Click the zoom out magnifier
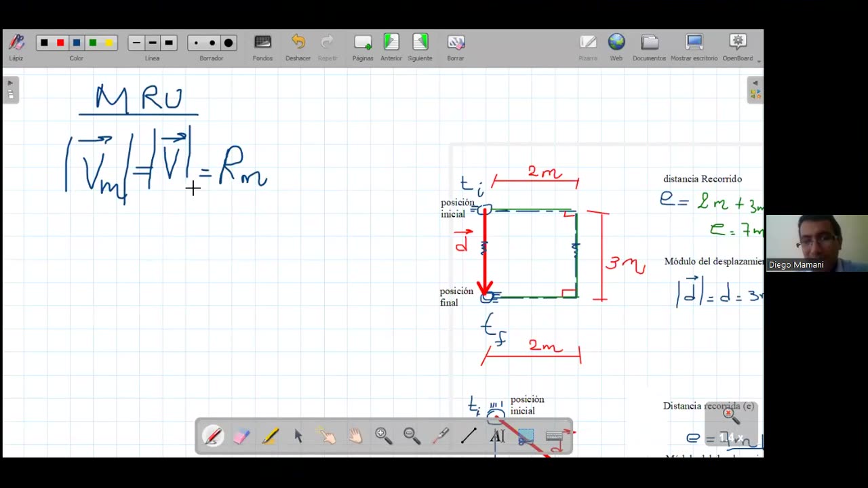868x488 pixels. [412, 436]
